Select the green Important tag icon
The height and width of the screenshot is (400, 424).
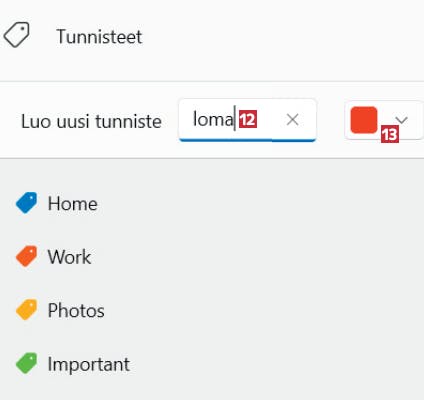(x=27, y=363)
